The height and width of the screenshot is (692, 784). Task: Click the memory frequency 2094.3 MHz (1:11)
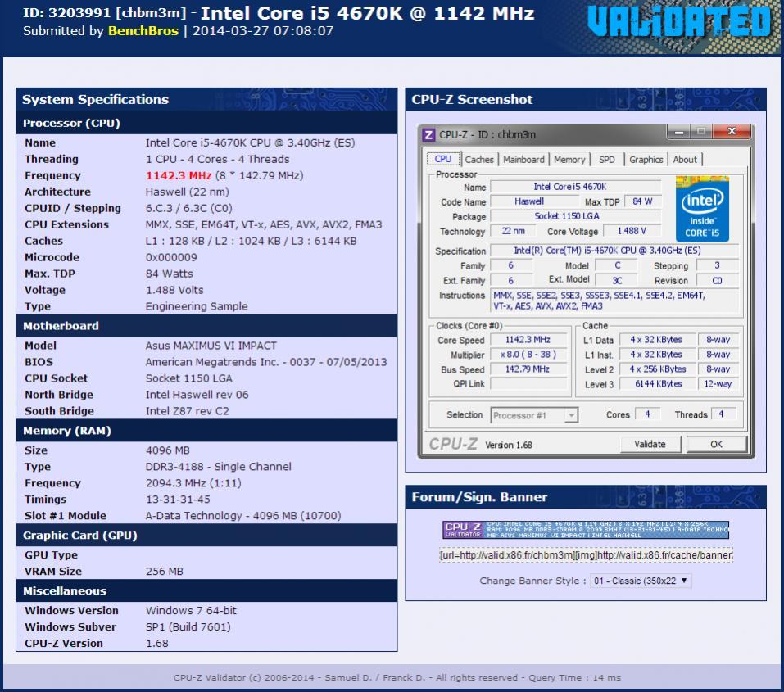click(x=193, y=483)
